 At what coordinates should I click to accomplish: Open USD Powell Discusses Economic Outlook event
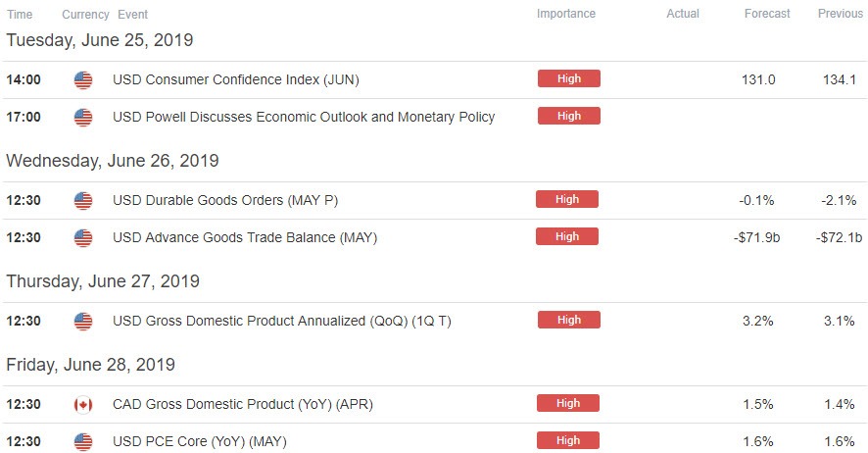pos(304,117)
